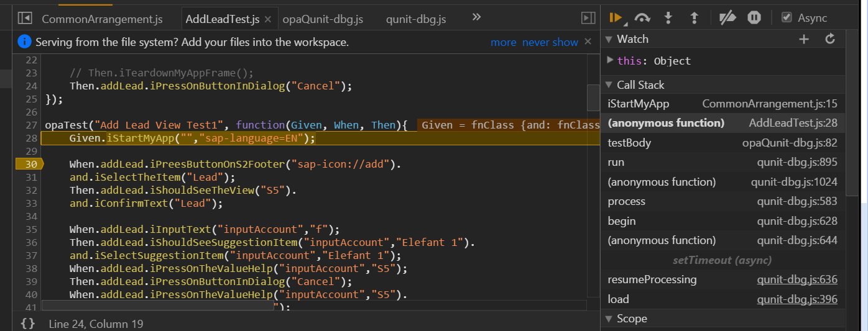Viewport: 868px width, 331px height.
Task: Toggle pause on exceptions
Action: (754, 18)
